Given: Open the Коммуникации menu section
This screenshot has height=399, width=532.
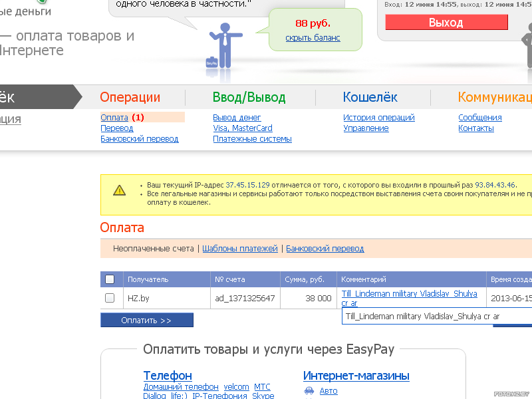Looking at the screenshot, I should point(495,97).
